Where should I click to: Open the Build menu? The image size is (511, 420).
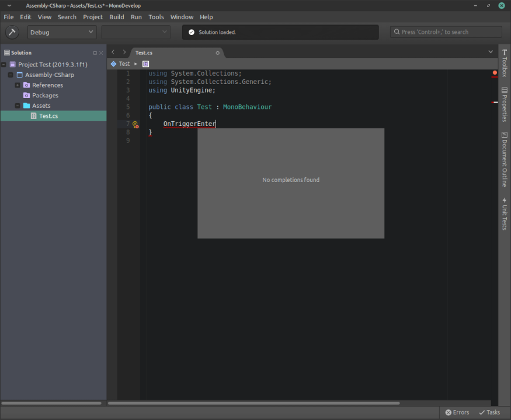coord(116,17)
